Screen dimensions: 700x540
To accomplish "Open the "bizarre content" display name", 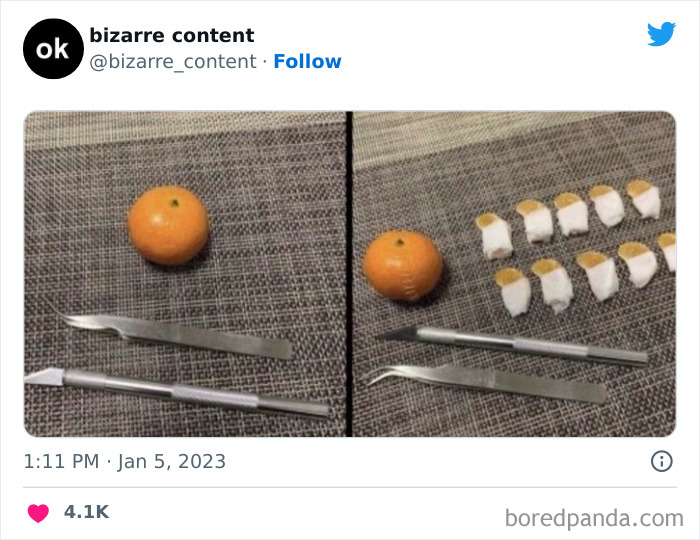I will click(172, 35).
